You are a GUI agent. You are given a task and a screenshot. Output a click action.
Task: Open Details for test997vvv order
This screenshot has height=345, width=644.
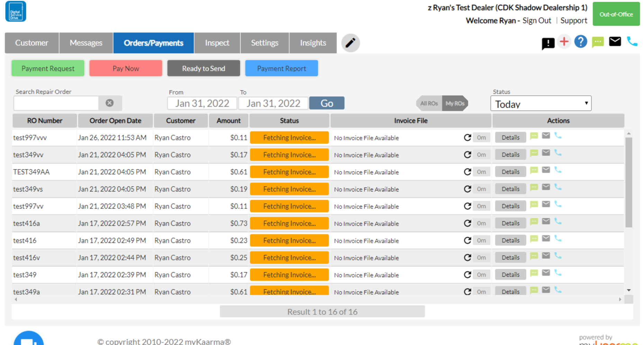pyautogui.click(x=510, y=138)
